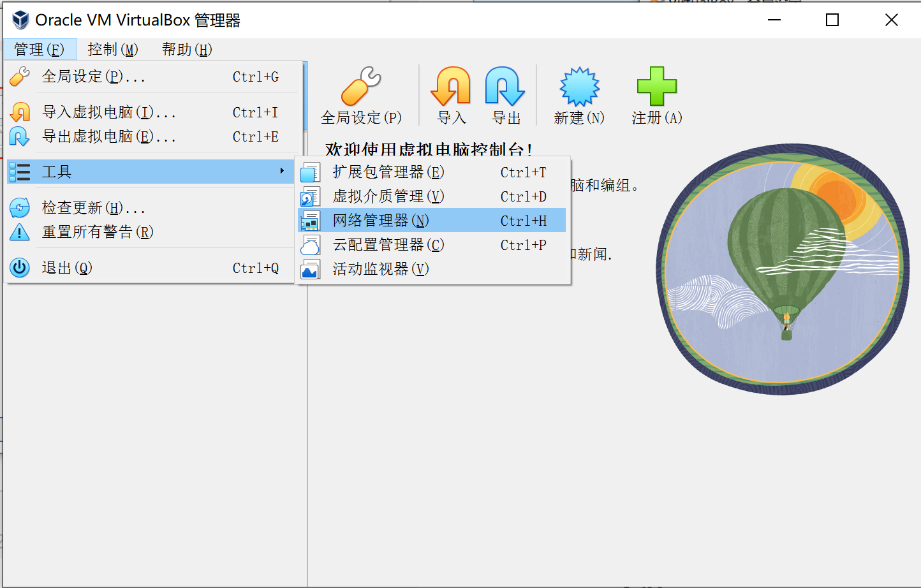Click the cloud profile manager icon
The image size is (921, 588).
tap(311, 245)
